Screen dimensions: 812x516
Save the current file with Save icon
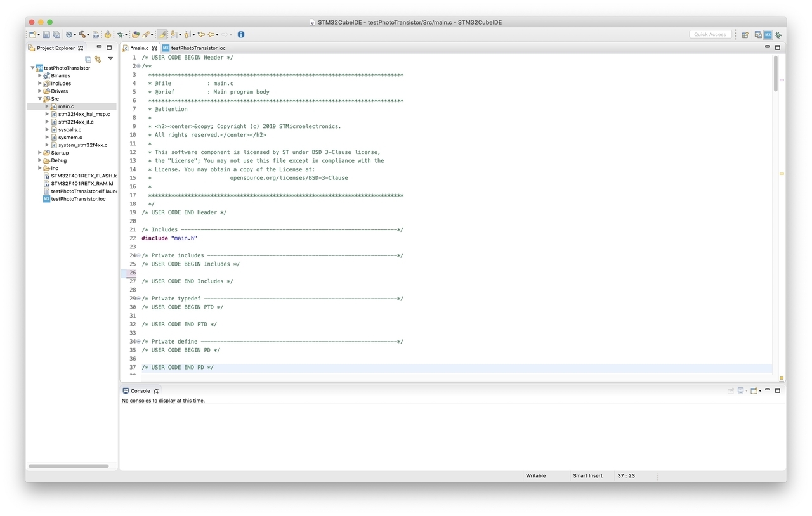point(46,35)
